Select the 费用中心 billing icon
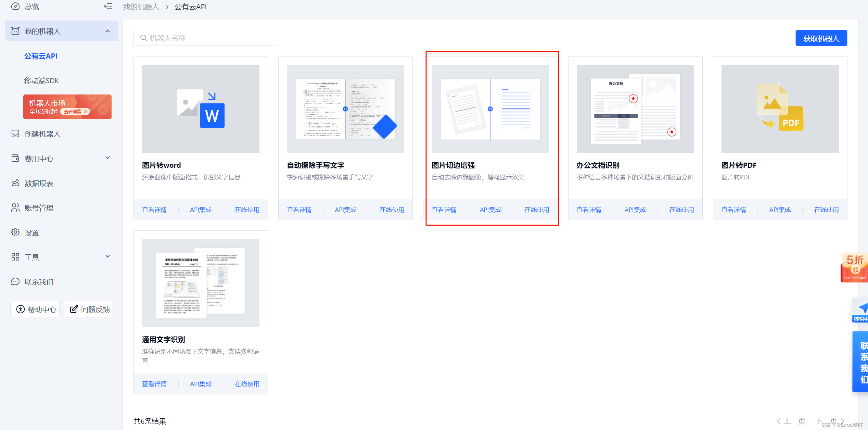The height and width of the screenshot is (430, 868). tap(15, 158)
